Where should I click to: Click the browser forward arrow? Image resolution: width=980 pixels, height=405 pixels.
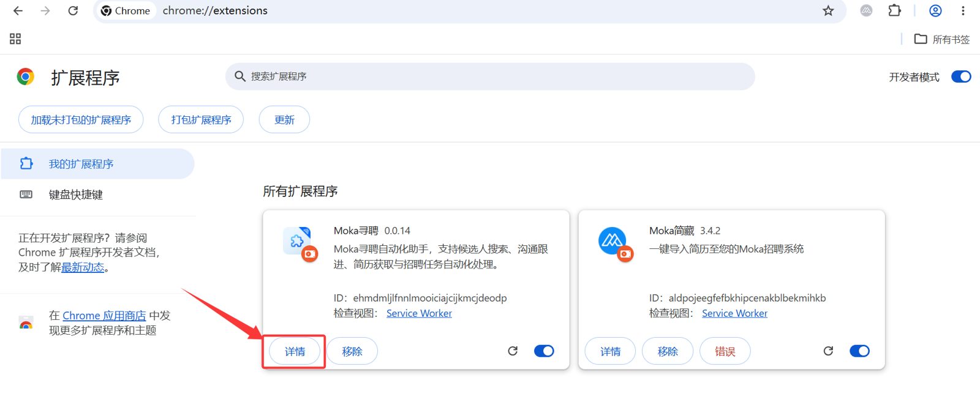(45, 10)
